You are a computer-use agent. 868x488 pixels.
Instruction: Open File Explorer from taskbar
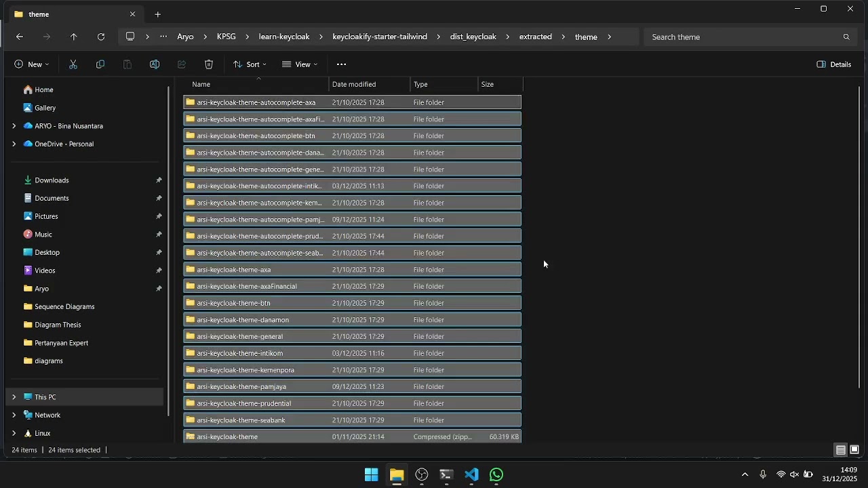click(x=397, y=475)
